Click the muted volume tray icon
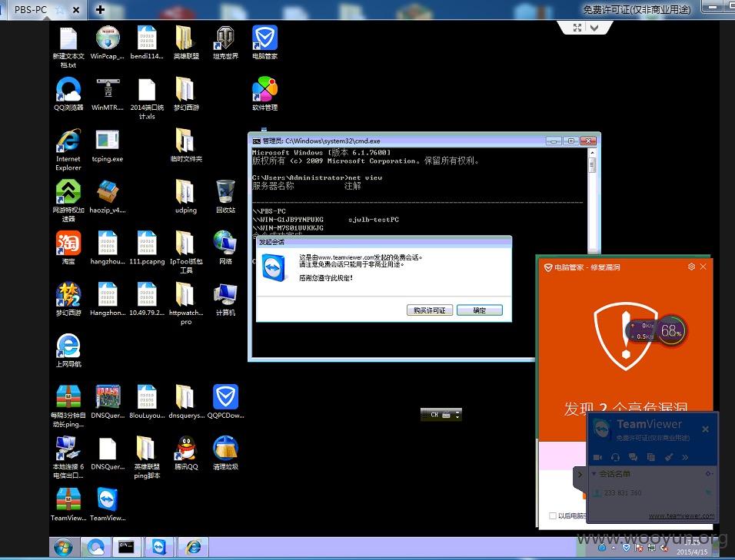The height and width of the screenshot is (560, 735). [663, 548]
